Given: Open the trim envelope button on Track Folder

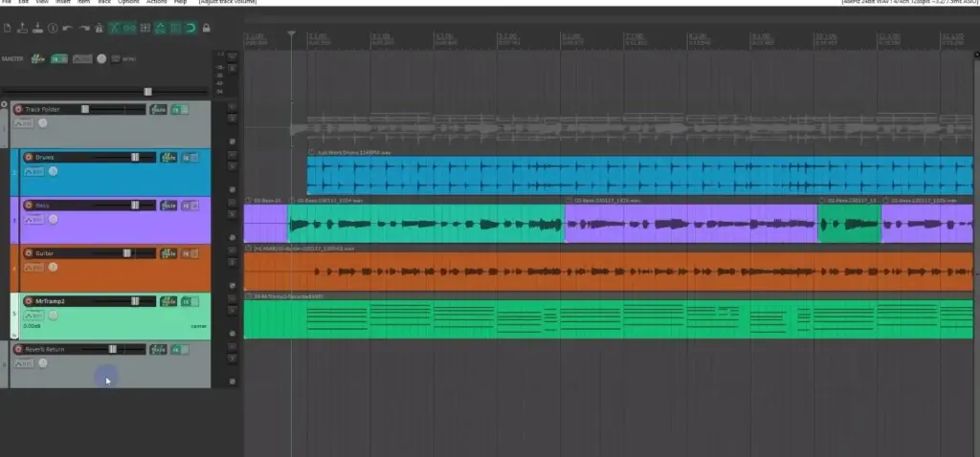Looking at the screenshot, I should [x=24, y=123].
